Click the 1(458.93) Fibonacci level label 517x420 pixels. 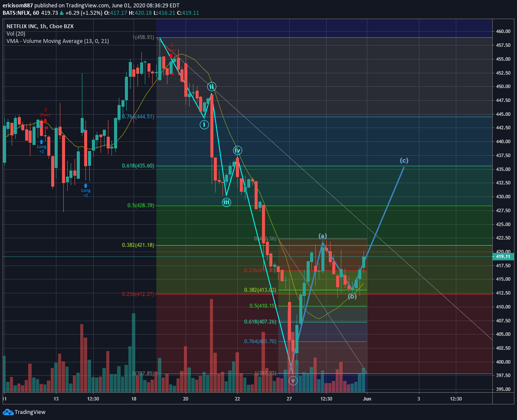coord(143,37)
